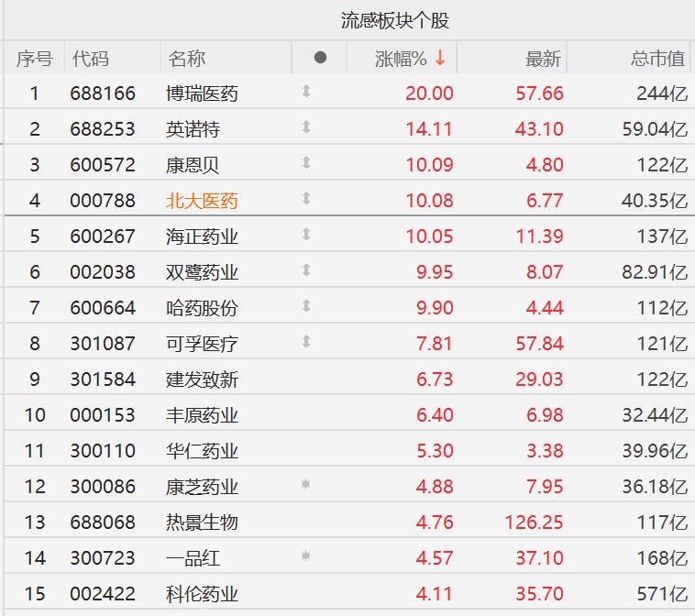Click the dot column header icon
695x616 pixels.
(320, 57)
